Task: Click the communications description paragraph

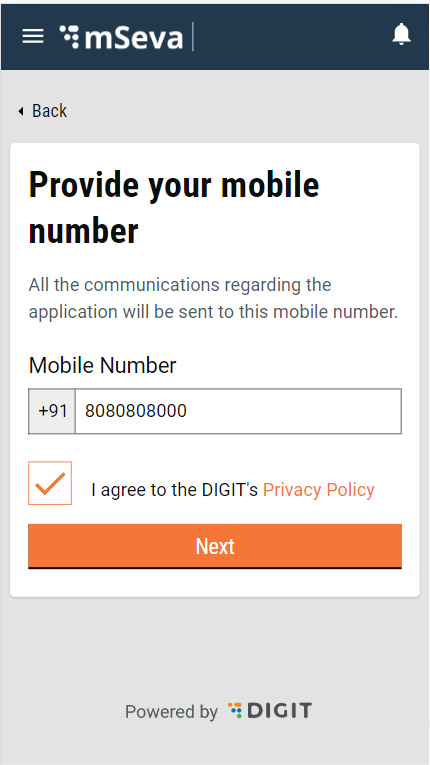Action: pyautogui.click(x=213, y=298)
